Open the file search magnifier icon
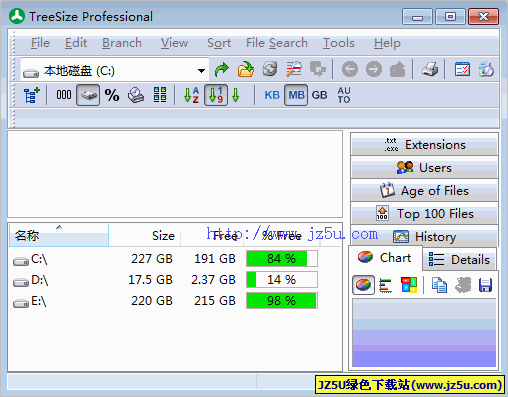This screenshot has width=508, height=397. click(x=294, y=69)
